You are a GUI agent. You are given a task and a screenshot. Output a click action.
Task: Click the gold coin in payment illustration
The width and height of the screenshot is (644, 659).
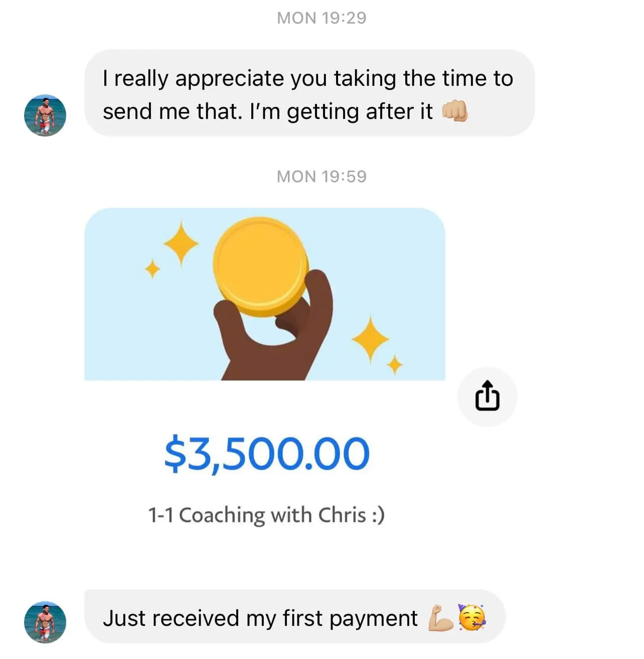coord(260,267)
